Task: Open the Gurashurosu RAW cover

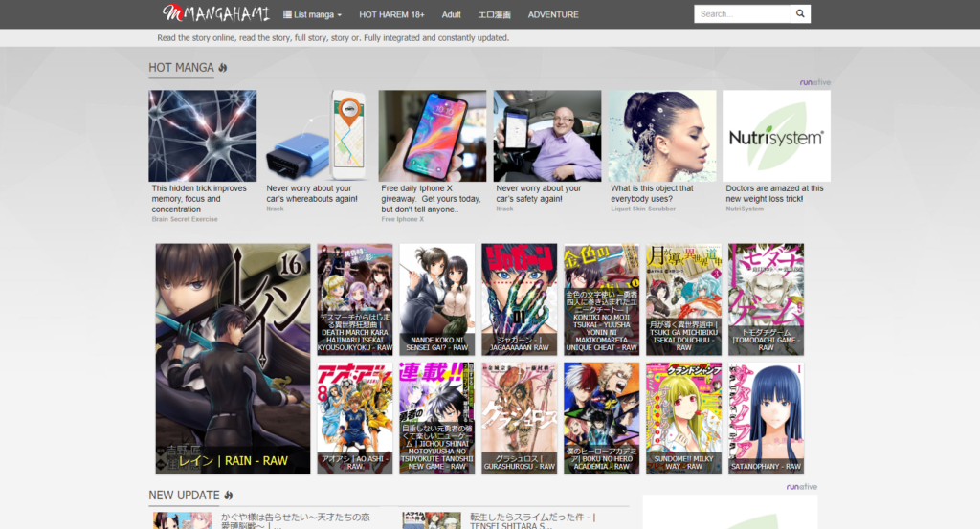Action: [520, 418]
